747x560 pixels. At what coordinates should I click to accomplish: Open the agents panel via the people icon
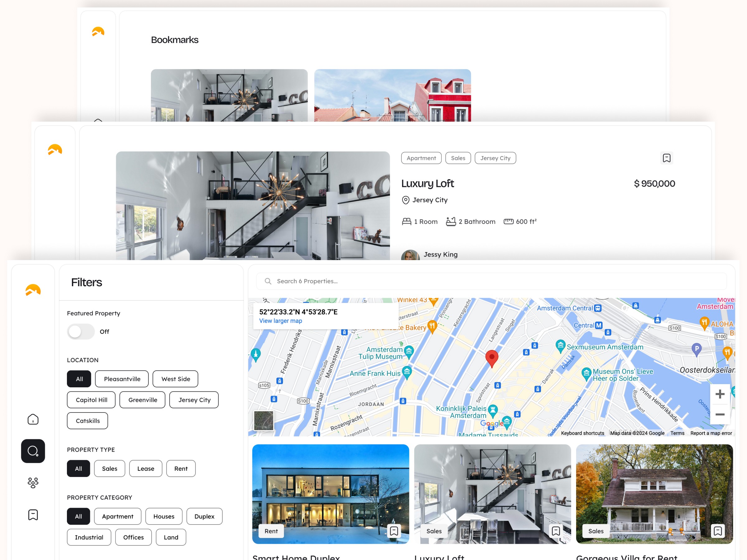(x=33, y=482)
